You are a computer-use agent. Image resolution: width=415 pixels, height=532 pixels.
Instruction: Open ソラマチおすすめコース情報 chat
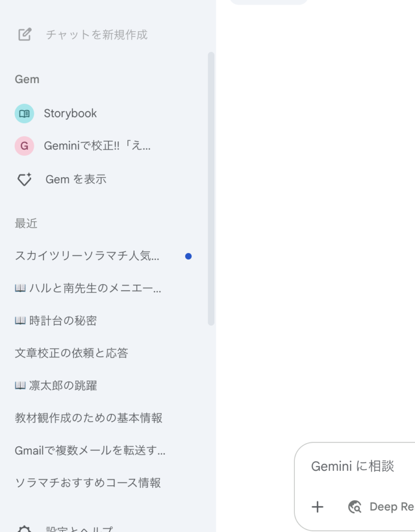click(88, 483)
